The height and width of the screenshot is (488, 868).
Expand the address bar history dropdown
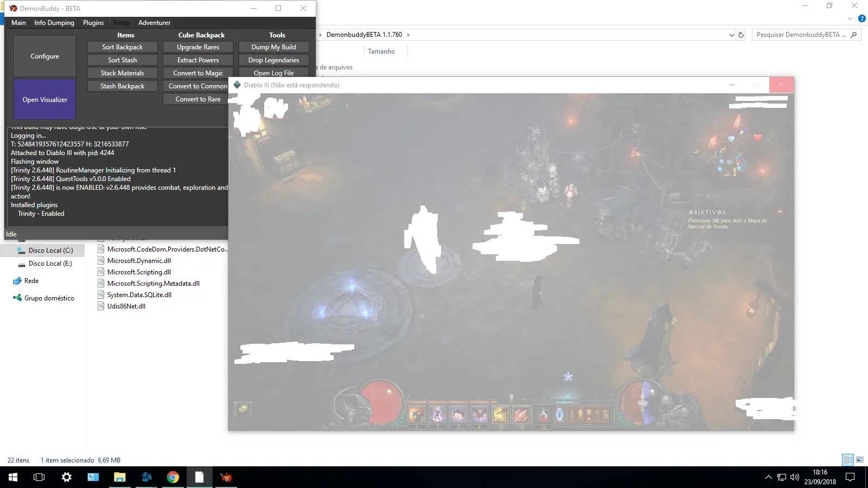731,35
